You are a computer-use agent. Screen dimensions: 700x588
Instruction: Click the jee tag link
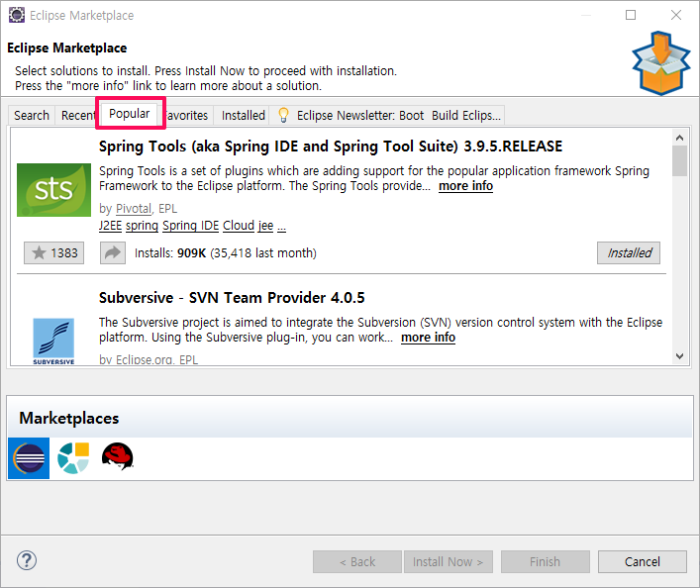[265, 226]
